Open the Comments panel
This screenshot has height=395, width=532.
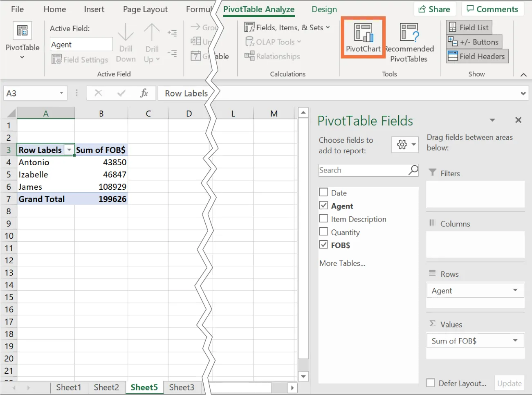point(492,9)
